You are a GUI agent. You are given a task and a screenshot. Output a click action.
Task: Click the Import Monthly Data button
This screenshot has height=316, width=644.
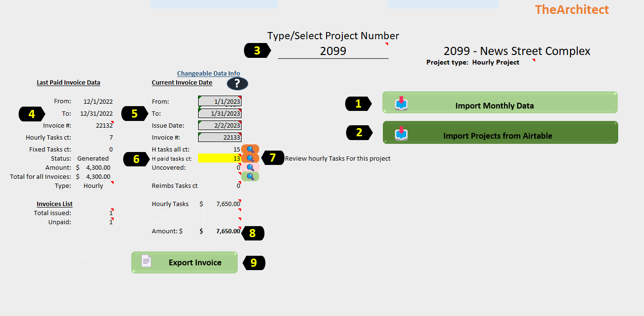pyautogui.click(x=500, y=102)
